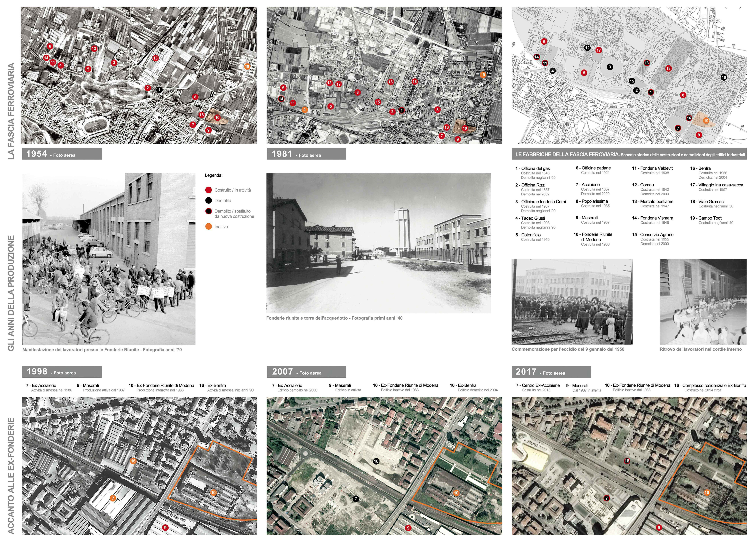The image size is (756, 544).
Task: Click the red 'Costruito / In attività' legend swatch
Action: tap(209, 190)
